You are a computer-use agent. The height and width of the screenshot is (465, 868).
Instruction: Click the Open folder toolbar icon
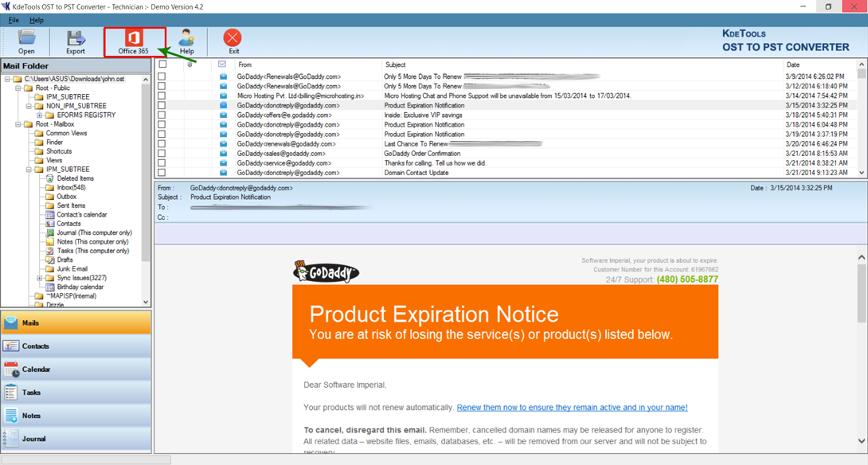click(26, 41)
